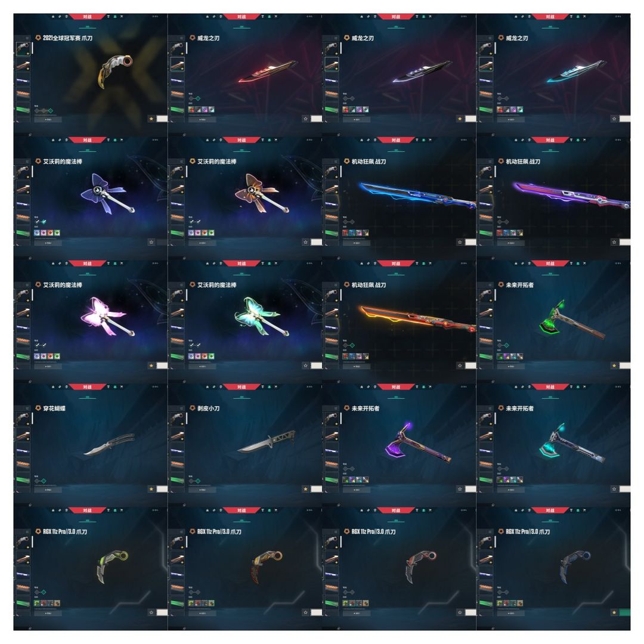Viewport: 644px width, 644px height.
Task: Select the teal level diamond in the 2021全球冠军赛 爪刀 panel
Action: pyautogui.click(x=51, y=110)
